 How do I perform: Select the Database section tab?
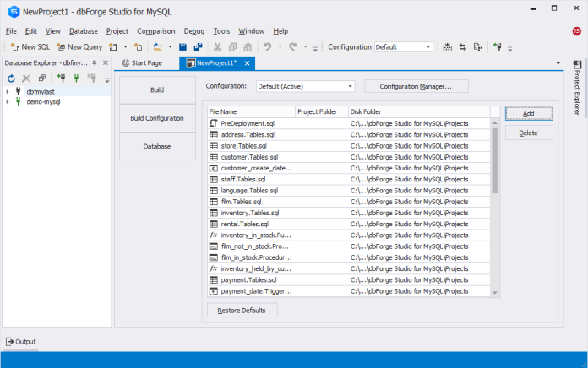point(157,146)
